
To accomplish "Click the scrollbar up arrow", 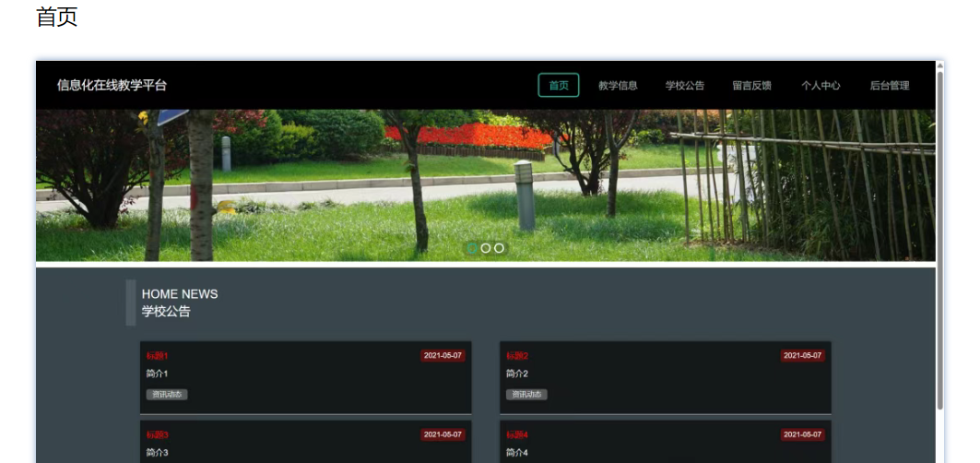I will 939,65.
